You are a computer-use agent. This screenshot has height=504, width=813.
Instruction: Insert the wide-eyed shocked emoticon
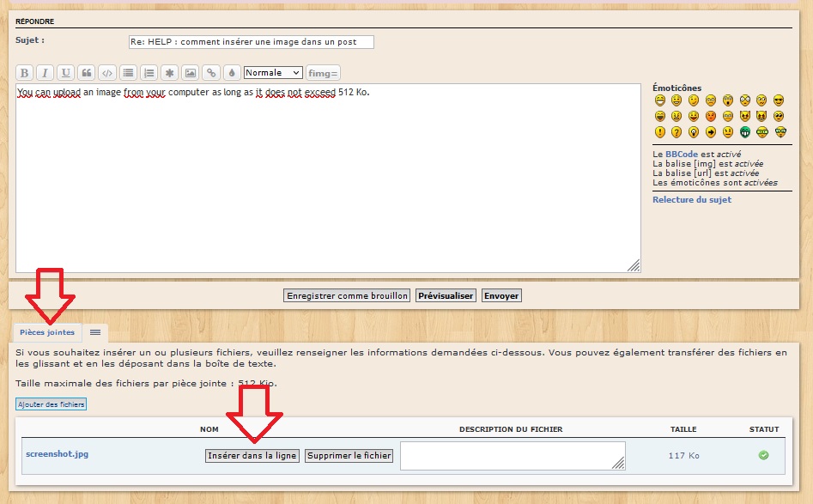coord(745,100)
